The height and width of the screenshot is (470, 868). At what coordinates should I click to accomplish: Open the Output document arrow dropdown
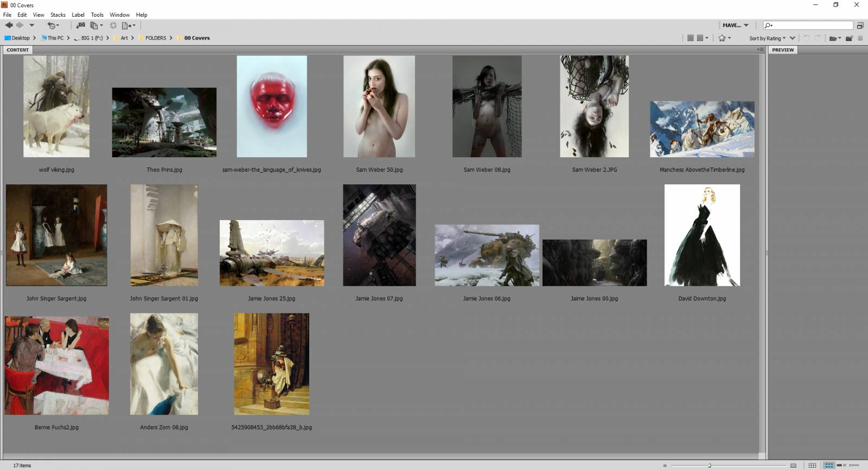(129, 25)
